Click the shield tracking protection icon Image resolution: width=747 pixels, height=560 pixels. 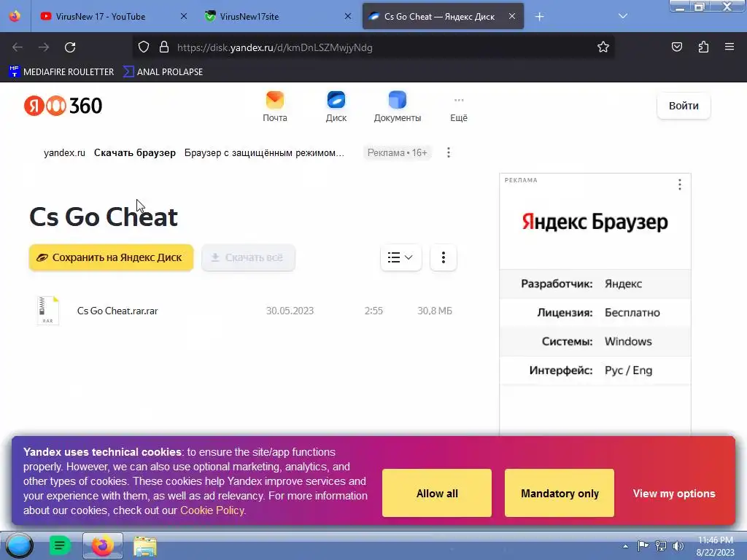144,47
